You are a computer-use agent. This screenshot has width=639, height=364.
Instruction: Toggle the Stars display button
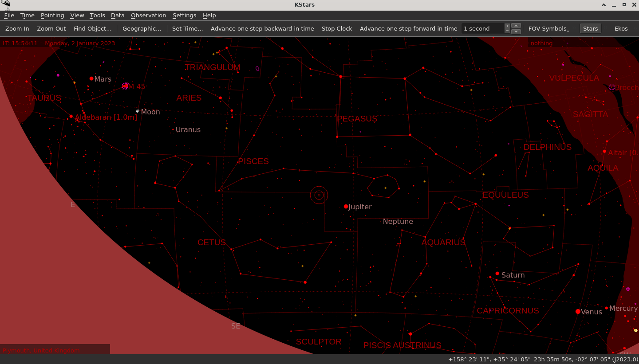click(x=590, y=28)
